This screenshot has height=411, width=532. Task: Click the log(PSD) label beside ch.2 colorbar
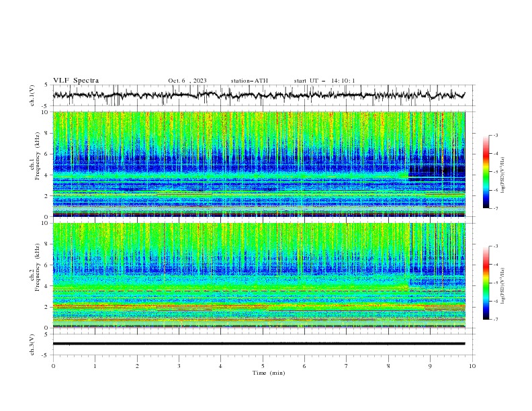[x=503, y=286]
